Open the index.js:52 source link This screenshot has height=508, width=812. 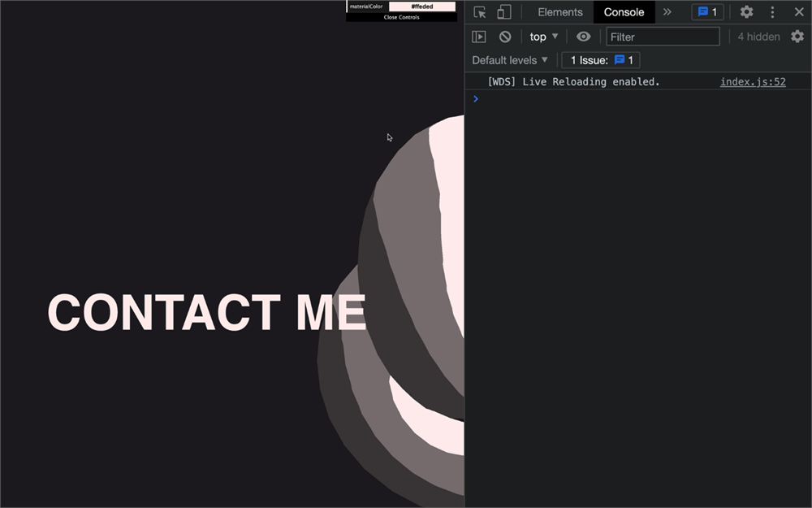(753, 82)
